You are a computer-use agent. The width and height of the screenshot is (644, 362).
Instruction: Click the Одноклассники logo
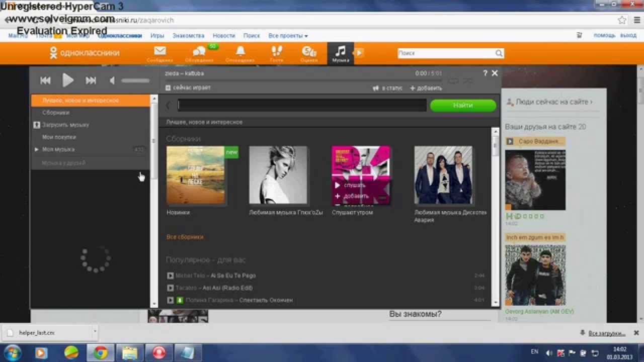(85, 53)
